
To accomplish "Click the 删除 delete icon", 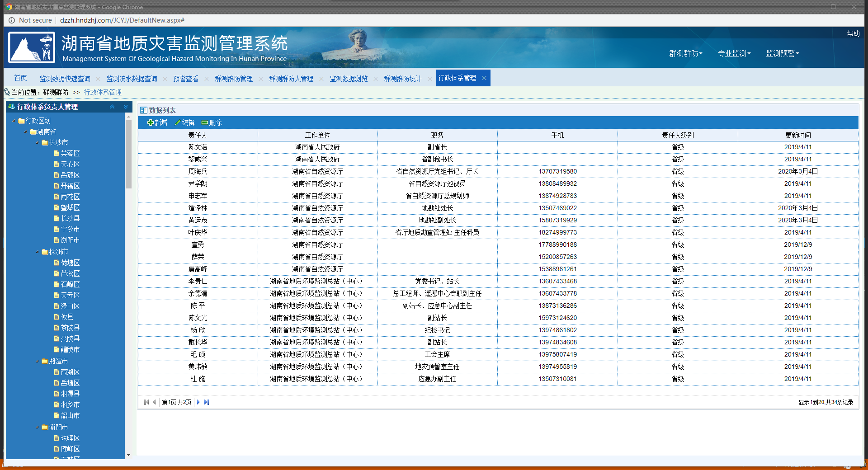I will coord(205,122).
